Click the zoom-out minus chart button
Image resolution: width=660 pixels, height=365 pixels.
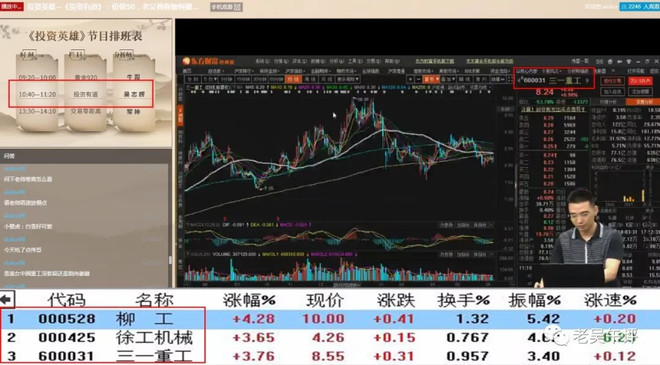(x=418, y=79)
